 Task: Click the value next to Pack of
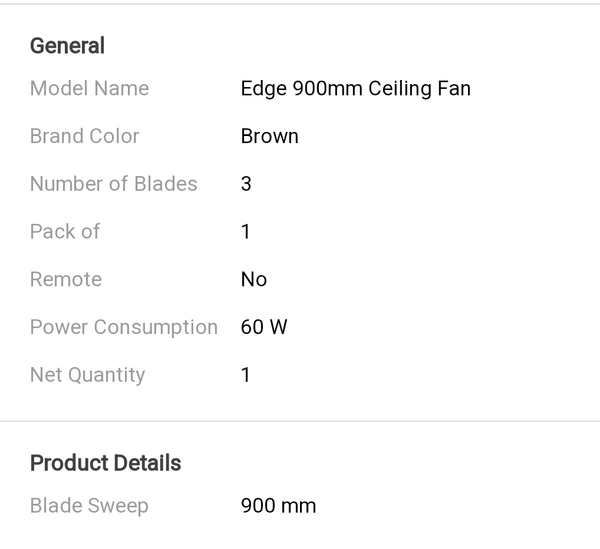pyautogui.click(x=246, y=232)
